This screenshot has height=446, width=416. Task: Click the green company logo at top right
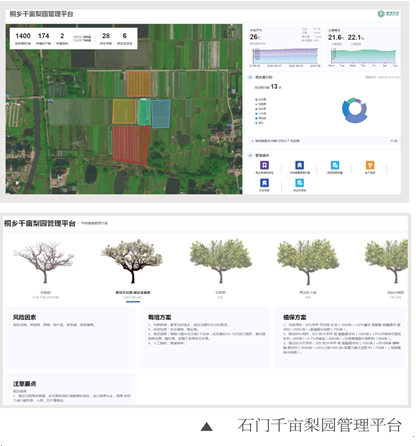coord(388,14)
